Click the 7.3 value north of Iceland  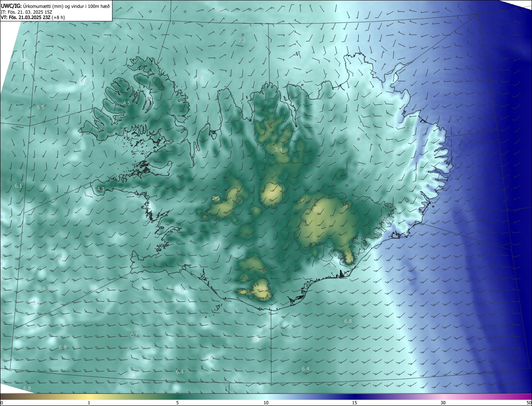(x=242, y=40)
